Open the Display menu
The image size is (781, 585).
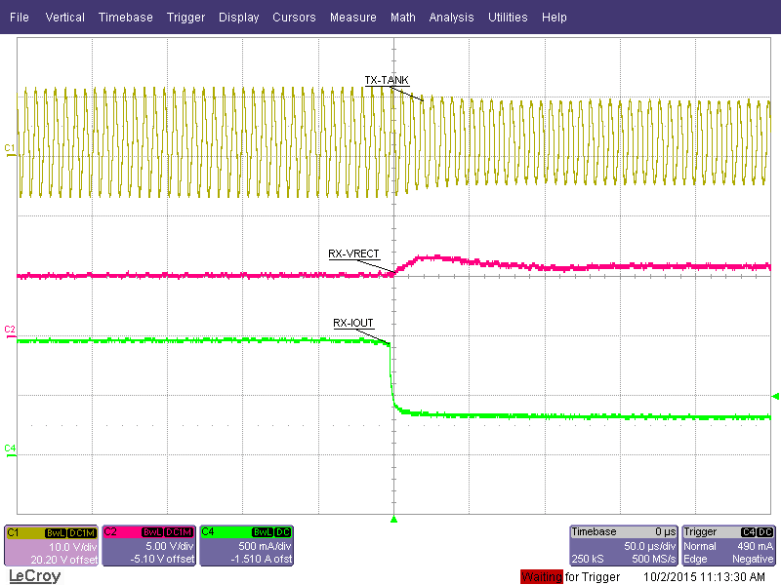239,17
